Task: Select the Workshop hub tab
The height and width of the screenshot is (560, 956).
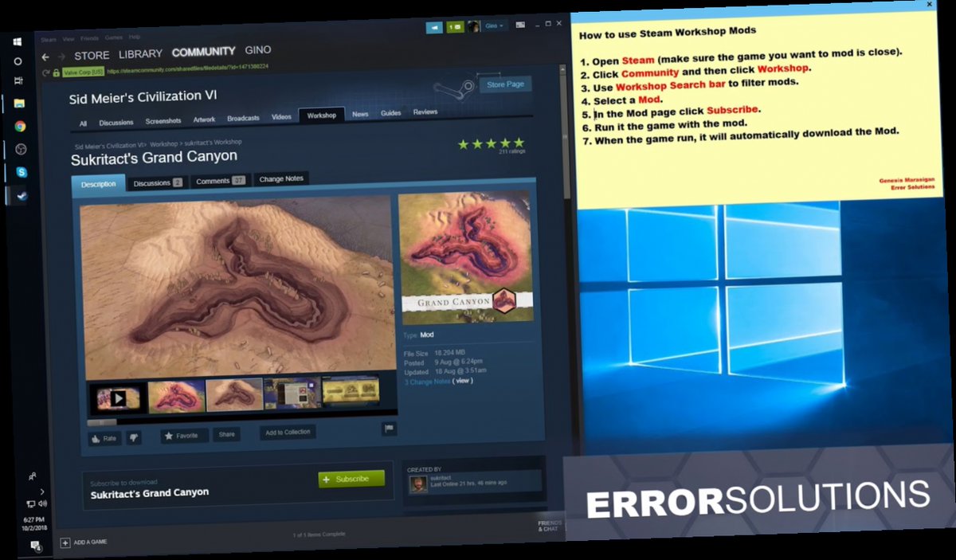Action: tap(322, 116)
